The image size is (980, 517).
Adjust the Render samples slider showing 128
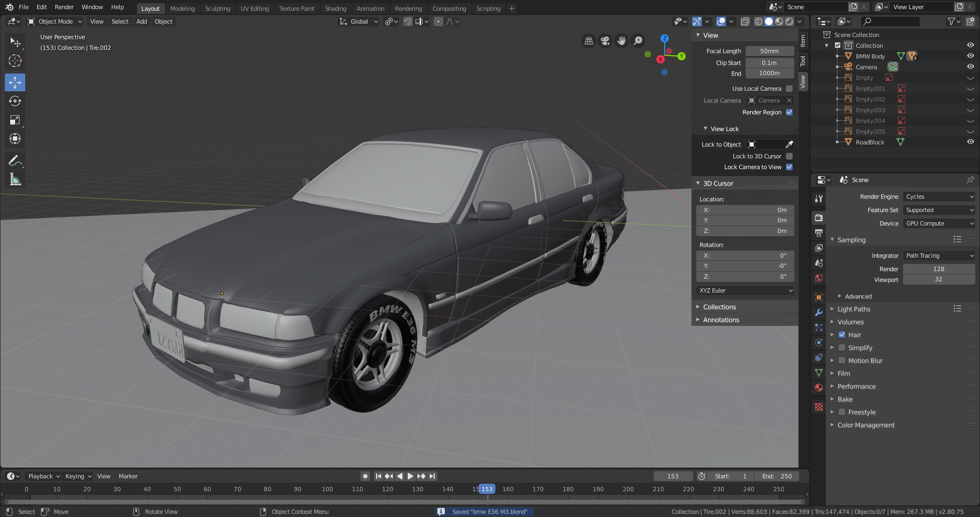pyautogui.click(x=939, y=268)
